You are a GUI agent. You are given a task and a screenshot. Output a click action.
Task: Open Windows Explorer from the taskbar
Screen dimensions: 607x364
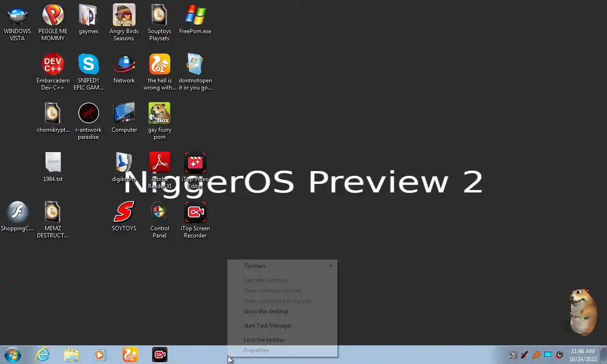pos(72,355)
